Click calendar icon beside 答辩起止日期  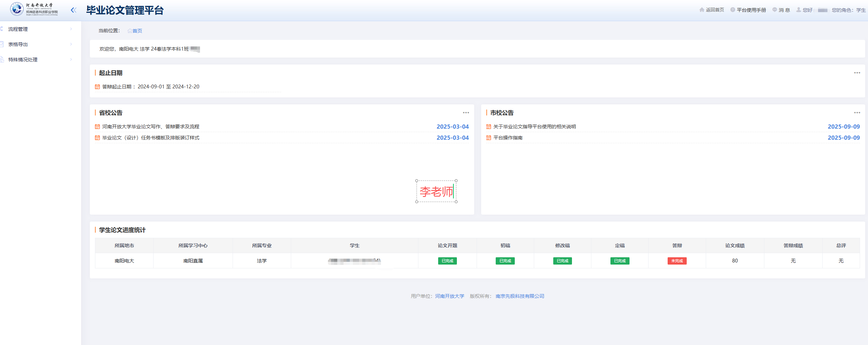(x=97, y=87)
